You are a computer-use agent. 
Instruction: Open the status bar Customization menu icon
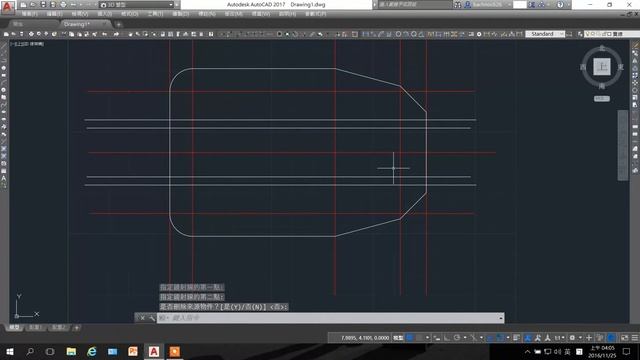coord(635,338)
